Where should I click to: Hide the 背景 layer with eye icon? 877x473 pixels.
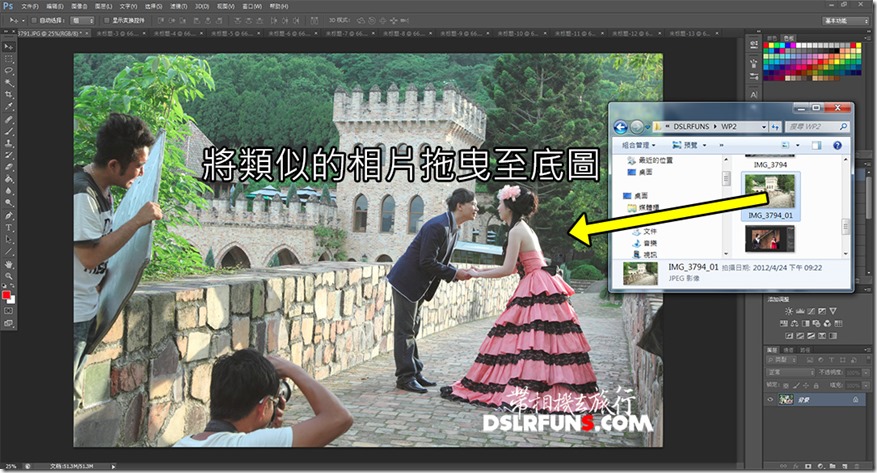click(771, 400)
